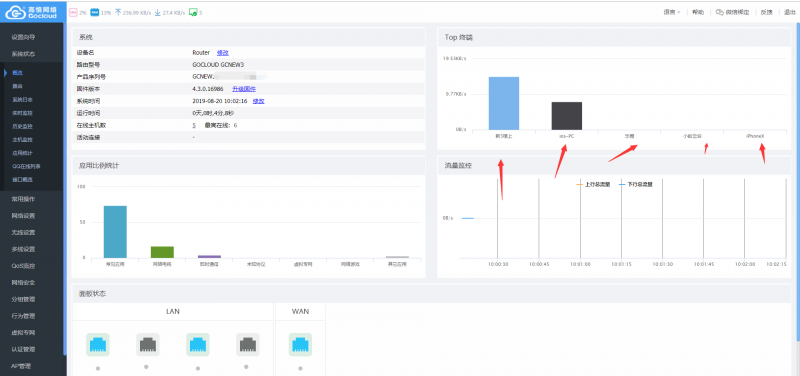Expand 网络设置 in the sidebar
Image resolution: width=800 pixels, height=376 pixels.
tap(23, 216)
